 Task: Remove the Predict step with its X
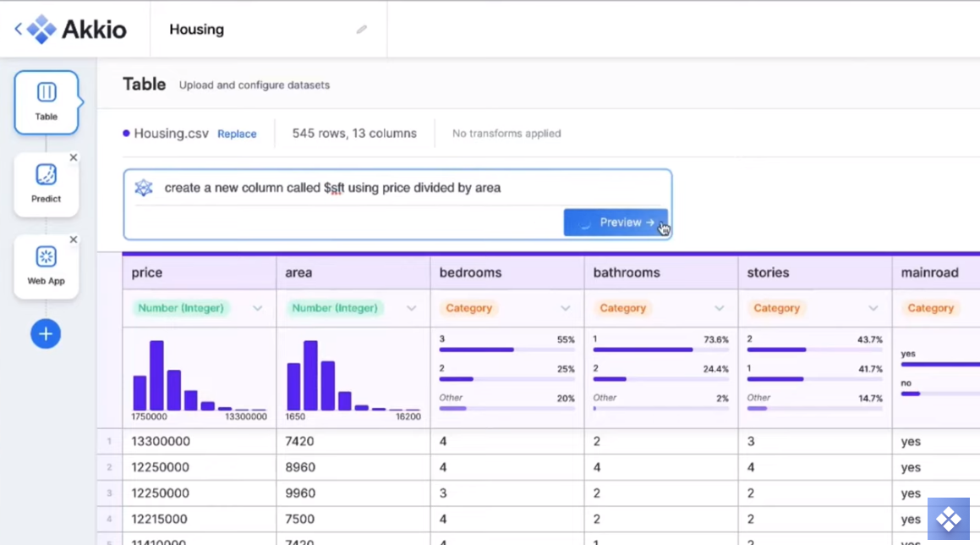point(73,157)
